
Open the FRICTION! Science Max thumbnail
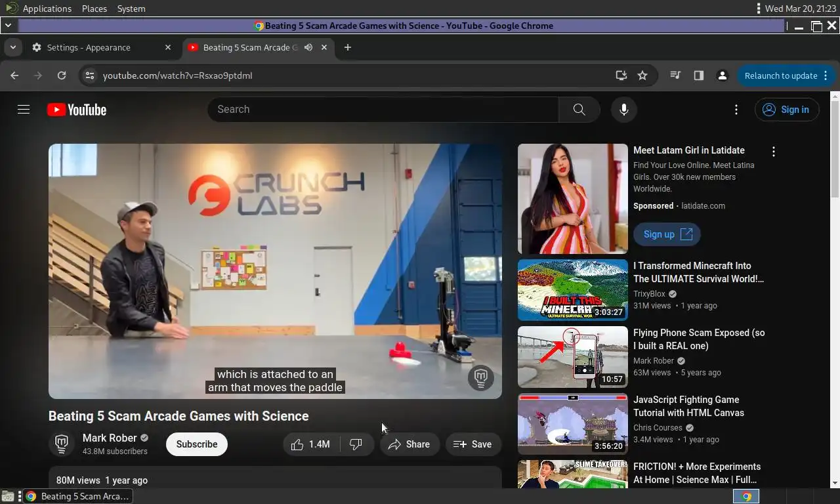572,474
